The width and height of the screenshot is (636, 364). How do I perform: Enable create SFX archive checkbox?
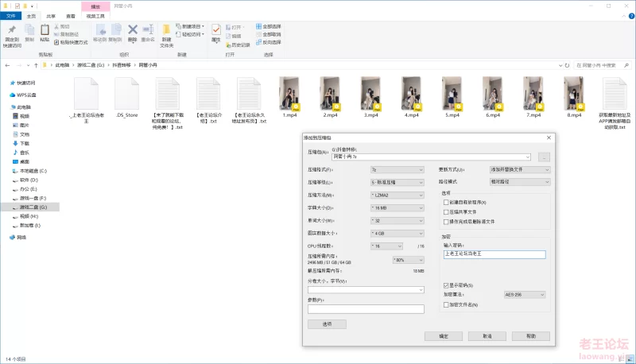[446, 203]
